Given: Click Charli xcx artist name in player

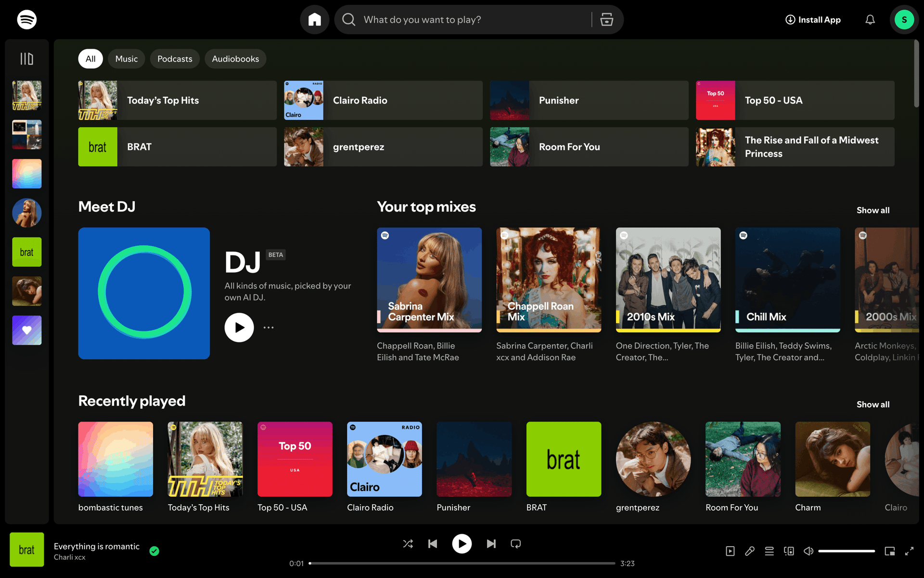Looking at the screenshot, I should pos(69,557).
